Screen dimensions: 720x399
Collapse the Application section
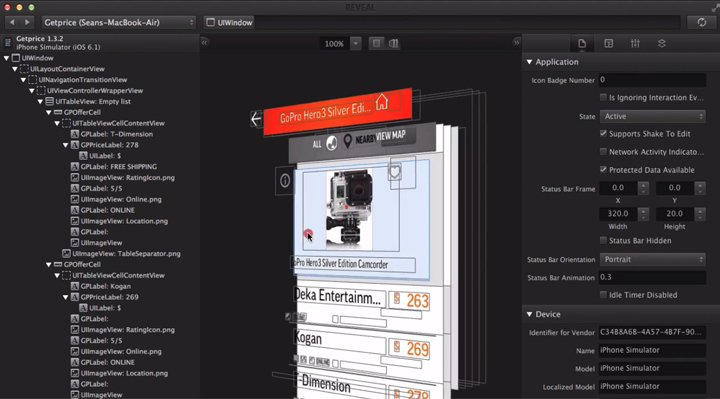(529, 62)
